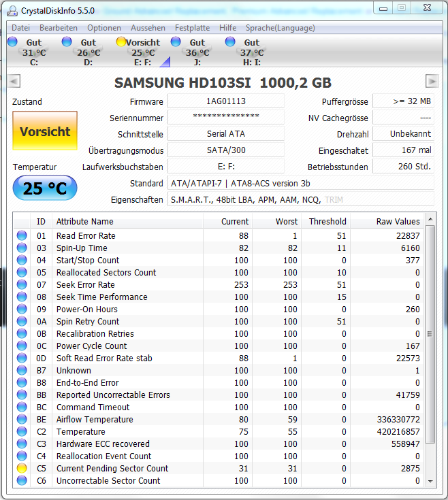The image size is (448, 500).
Task: Select the Uncorrectable Sector Count row text
Action: tap(108, 480)
